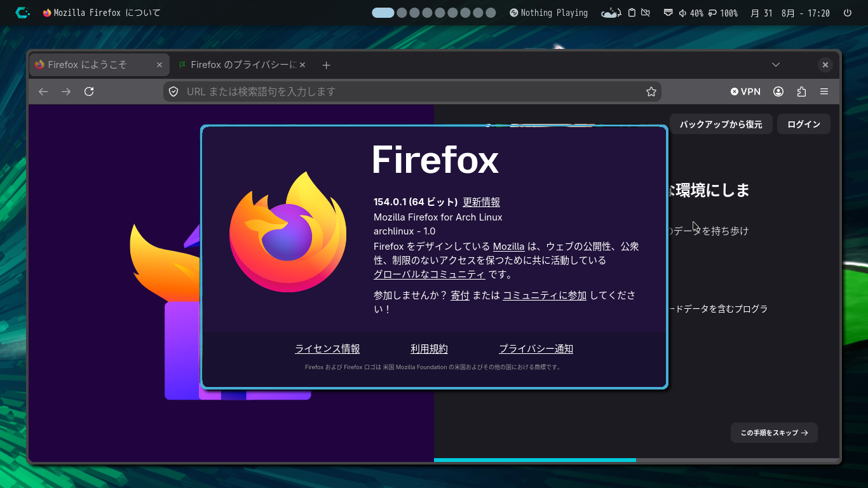Viewport: 868px width, 488px height.
Task: Follow the 'Mozilla' link in the About dialog
Action: [508, 247]
